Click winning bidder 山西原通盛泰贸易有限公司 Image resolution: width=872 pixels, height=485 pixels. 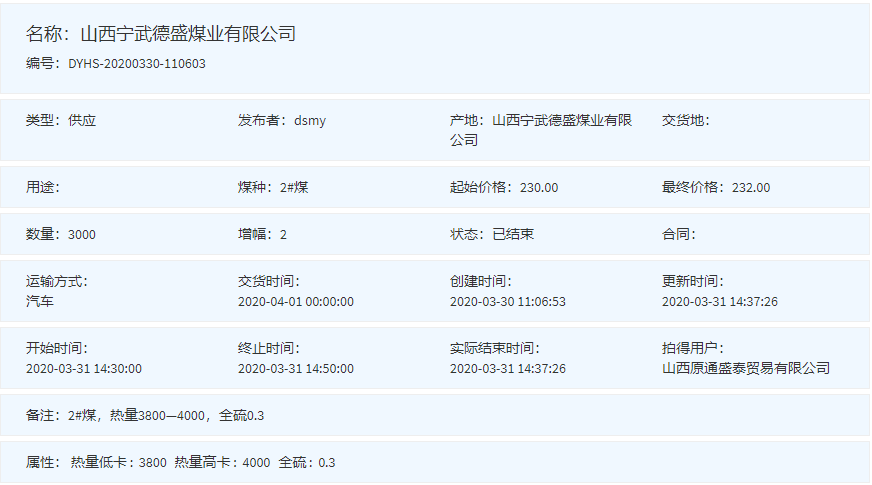tap(746, 368)
